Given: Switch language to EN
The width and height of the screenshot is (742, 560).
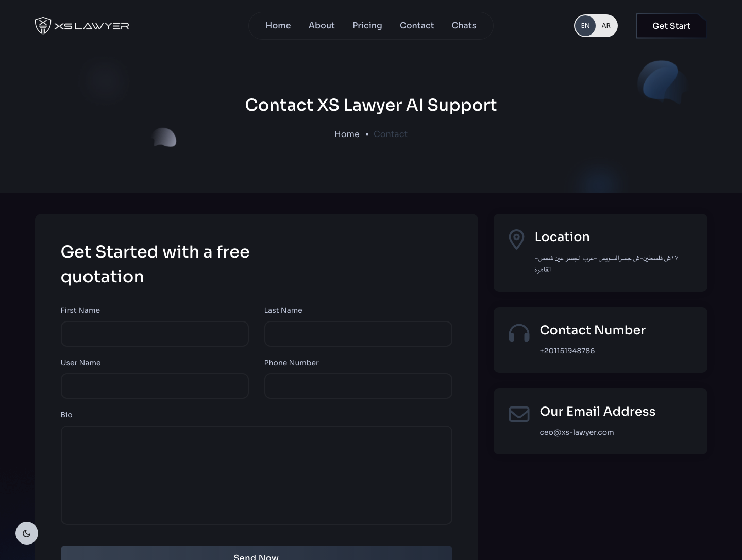Looking at the screenshot, I should click(585, 26).
